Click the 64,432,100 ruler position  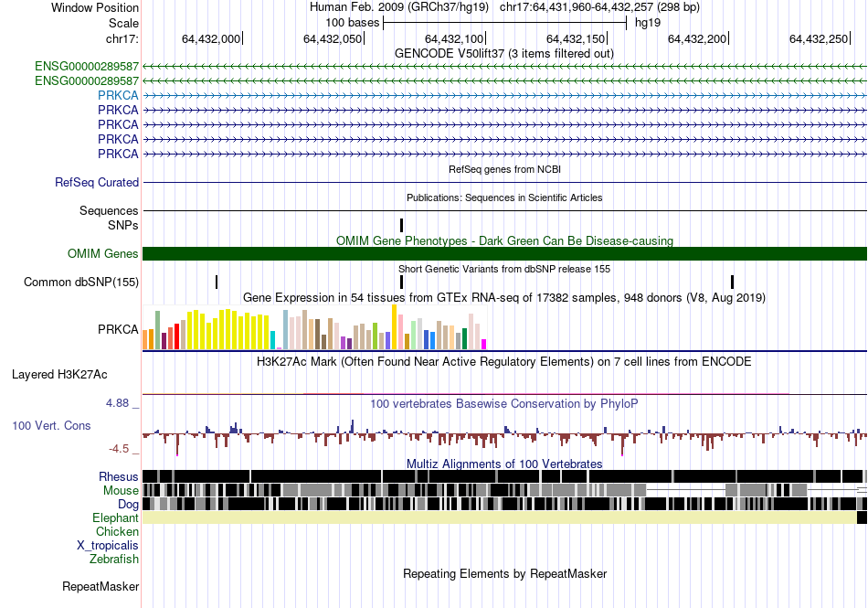coord(454,38)
